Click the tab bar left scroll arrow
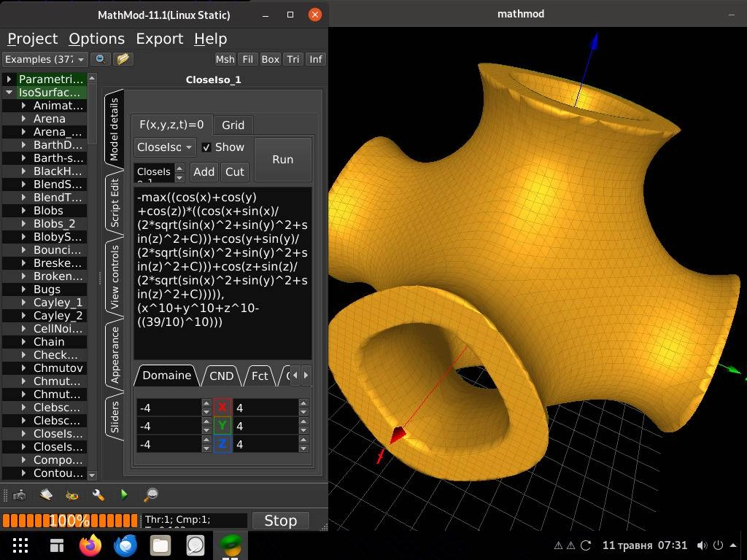This screenshot has width=747, height=560. [295, 376]
